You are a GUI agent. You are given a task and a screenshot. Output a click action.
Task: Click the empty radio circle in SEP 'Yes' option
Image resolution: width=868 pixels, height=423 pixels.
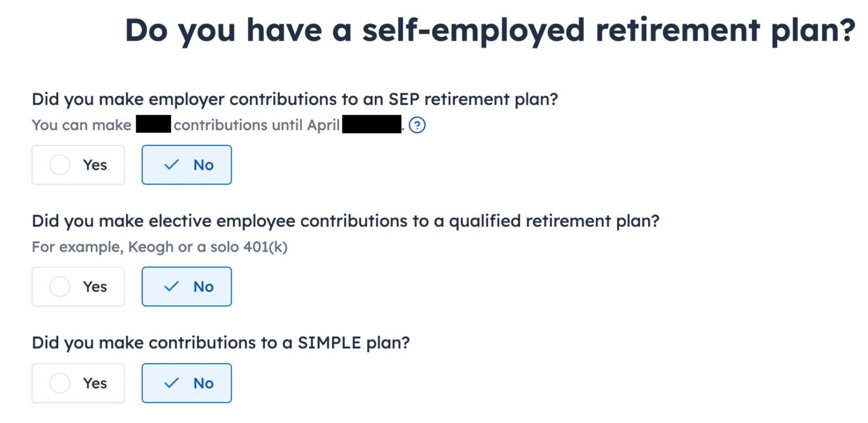pyautogui.click(x=60, y=165)
